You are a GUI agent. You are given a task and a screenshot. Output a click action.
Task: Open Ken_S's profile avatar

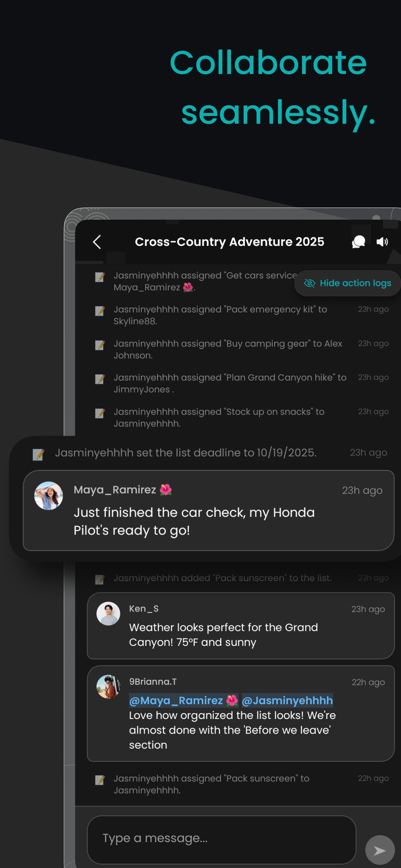coord(108,614)
